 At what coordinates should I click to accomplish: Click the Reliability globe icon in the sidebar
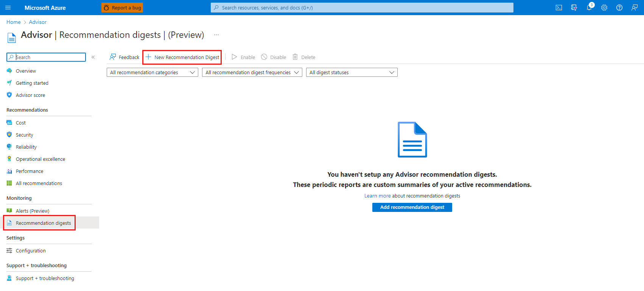click(x=9, y=147)
